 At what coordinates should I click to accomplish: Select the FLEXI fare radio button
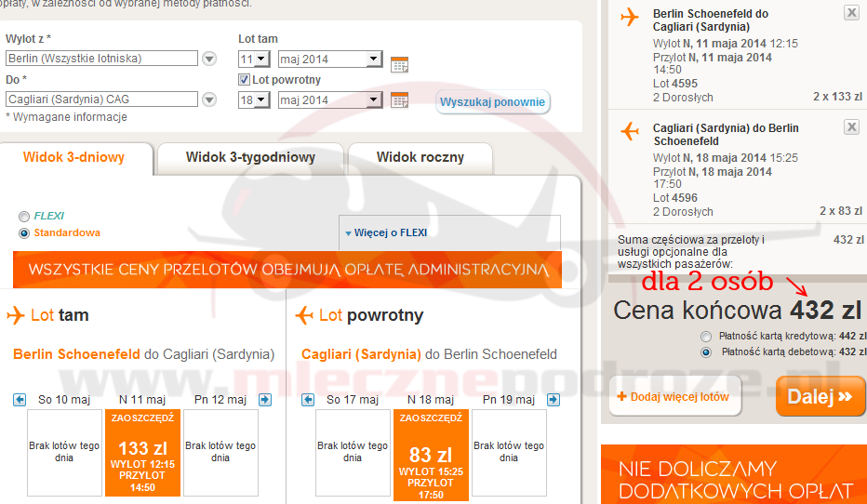click(x=24, y=216)
